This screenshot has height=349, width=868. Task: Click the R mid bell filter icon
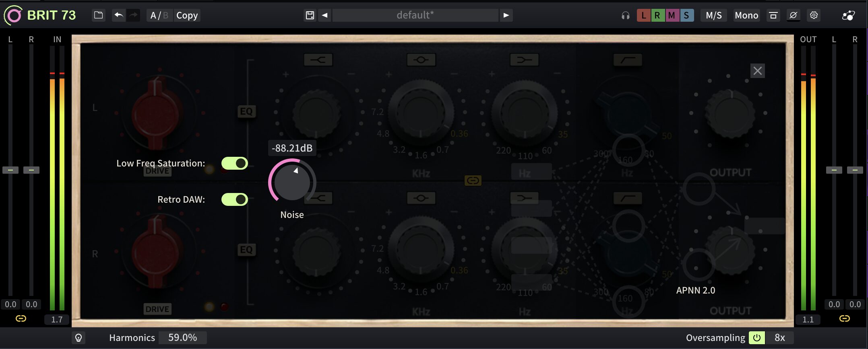click(x=421, y=198)
